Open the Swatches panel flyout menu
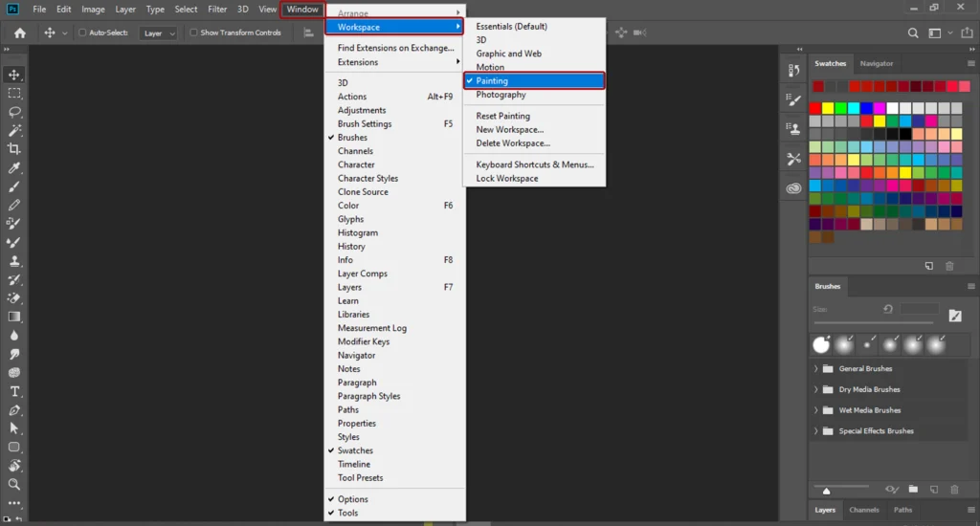This screenshot has height=526, width=980. (970, 63)
